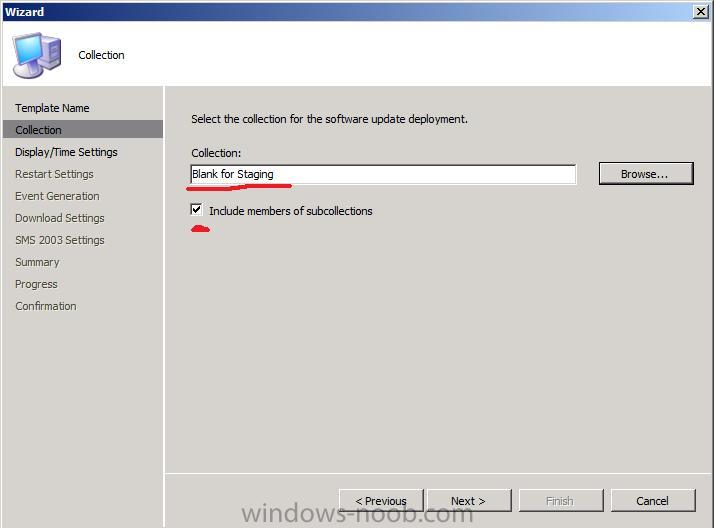
Task: Go to Display/Time Settings step
Action: pos(66,152)
